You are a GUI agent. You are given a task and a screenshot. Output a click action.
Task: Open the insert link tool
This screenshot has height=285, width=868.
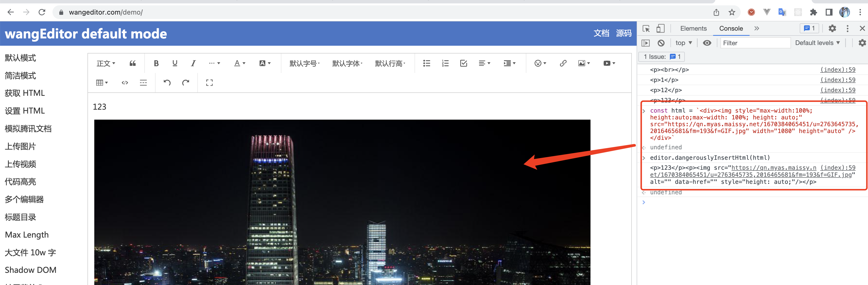pos(563,63)
